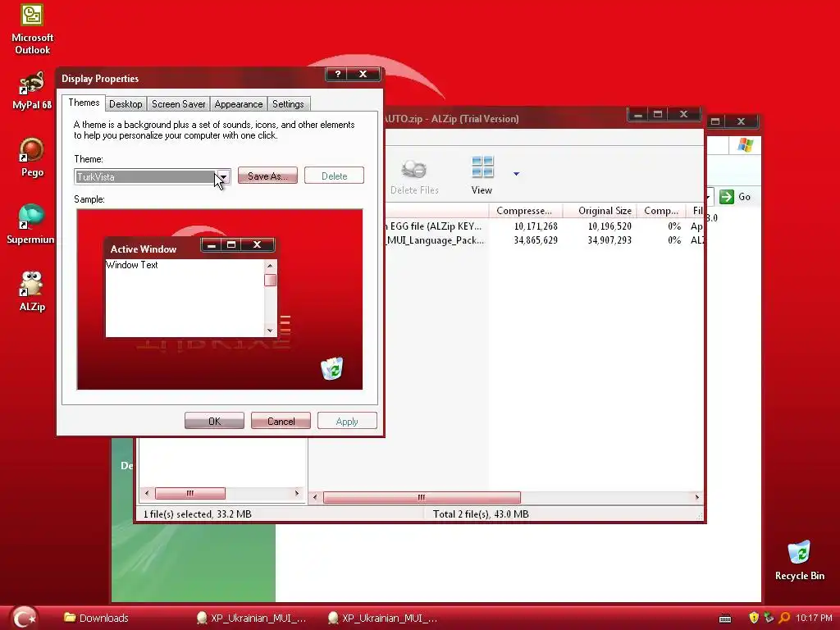Viewport: 840px width, 630px height.
Task: Click the sample window scrollbar up arrow
Action: pyautogui.click(x=270, y=266)
